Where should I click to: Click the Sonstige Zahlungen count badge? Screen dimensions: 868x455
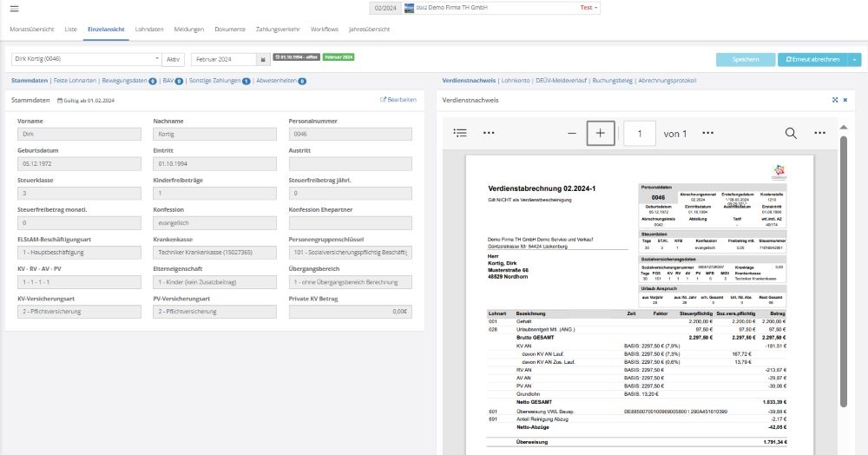pyautogui.click(x=247, y=81)
